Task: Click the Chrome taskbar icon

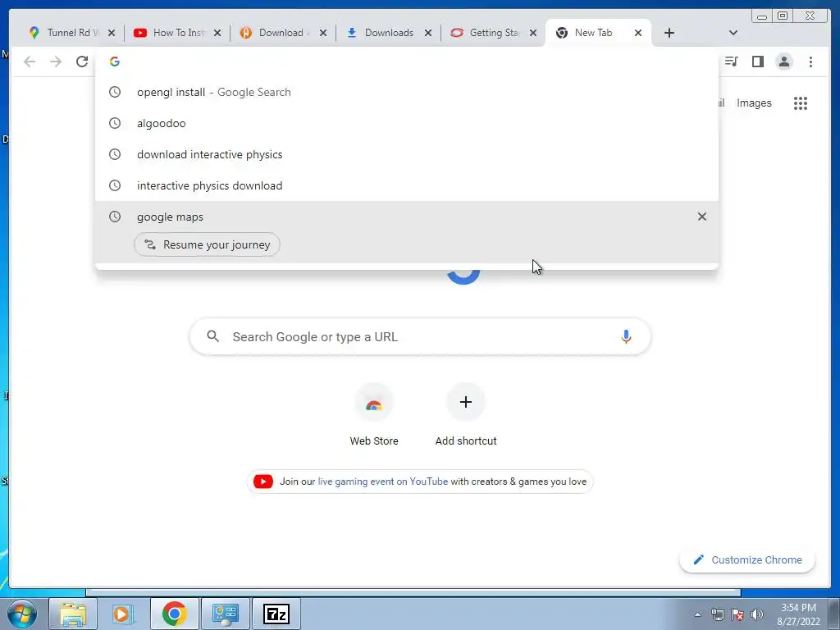Action: coord(174,614)
